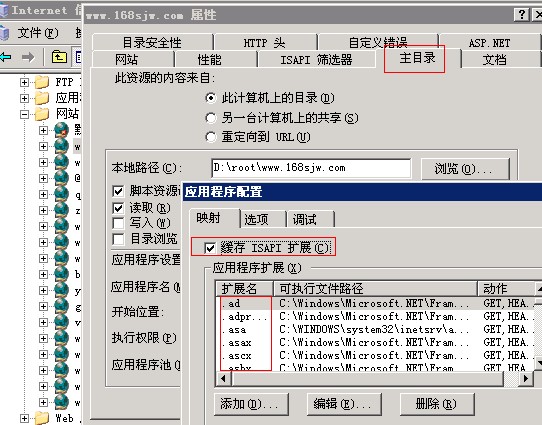Image resolution: width=542 pixels, height=425 pixels.
Task: Click the 添加(D)... button
Action: [x=251, y=404]
